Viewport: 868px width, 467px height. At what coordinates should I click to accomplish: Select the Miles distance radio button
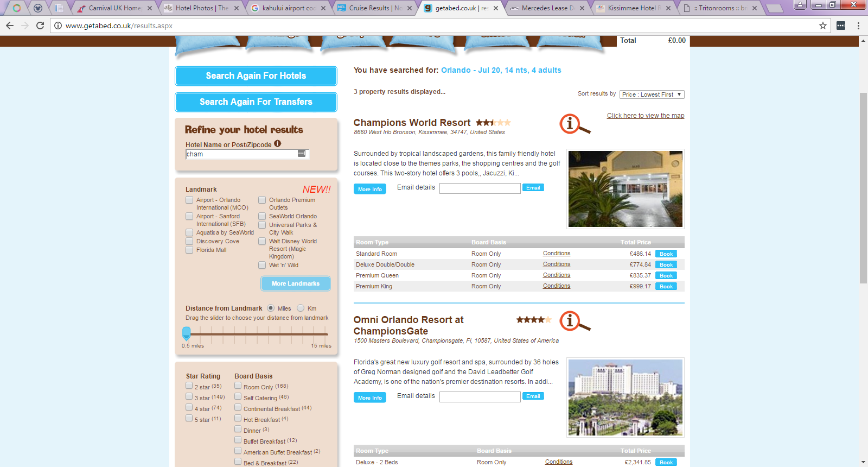[271, 308]
